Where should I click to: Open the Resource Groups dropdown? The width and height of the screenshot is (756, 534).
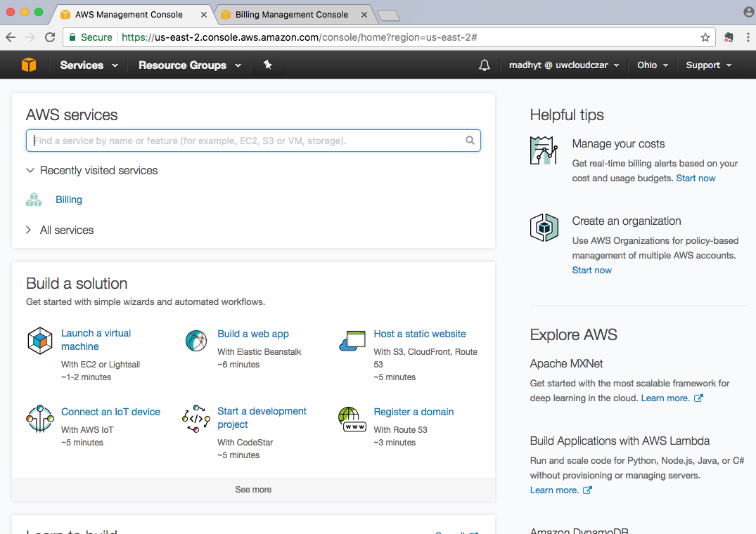[190, 65]
